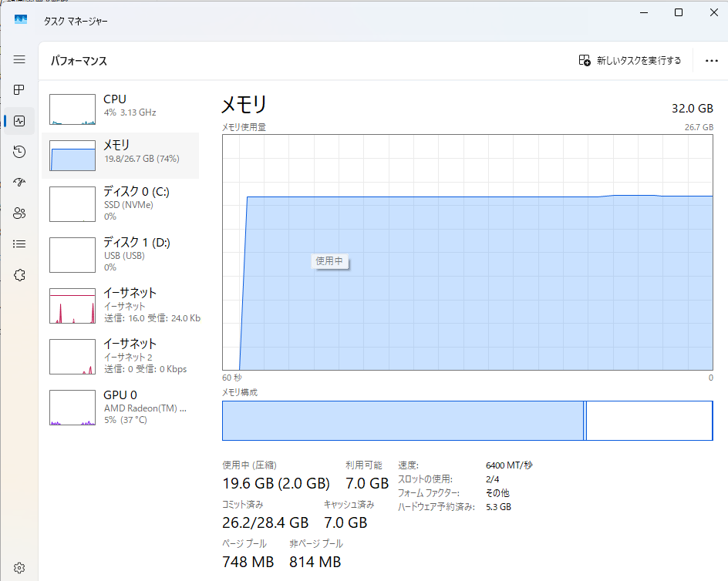Click the パフォーマンス page heading
The height and width of the screenshot is (581, 728).
click(x=79, y=61)
